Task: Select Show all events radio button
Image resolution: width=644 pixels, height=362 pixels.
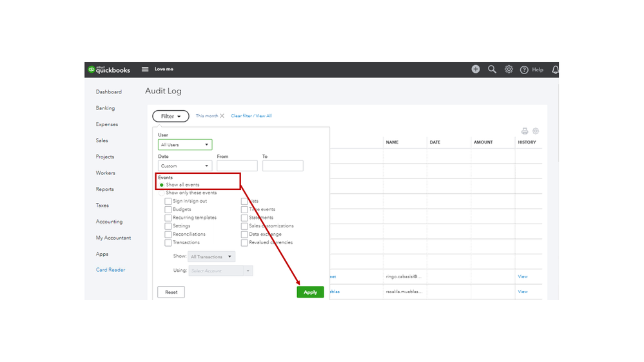Action: coord(161,185)
